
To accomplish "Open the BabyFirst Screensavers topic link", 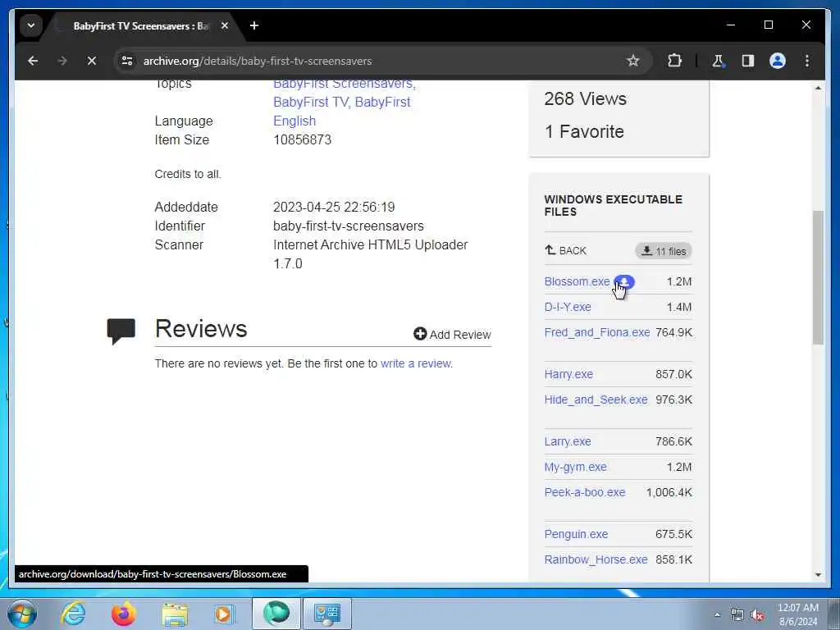I will pos(343,84).
